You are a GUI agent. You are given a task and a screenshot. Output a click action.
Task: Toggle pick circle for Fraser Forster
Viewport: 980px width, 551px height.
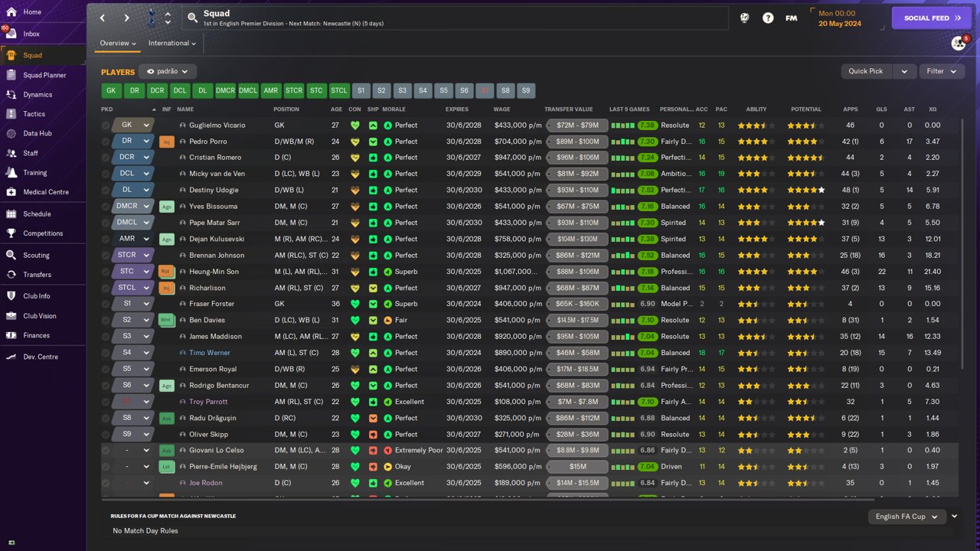pyautogui.click(x=106, y=304)
